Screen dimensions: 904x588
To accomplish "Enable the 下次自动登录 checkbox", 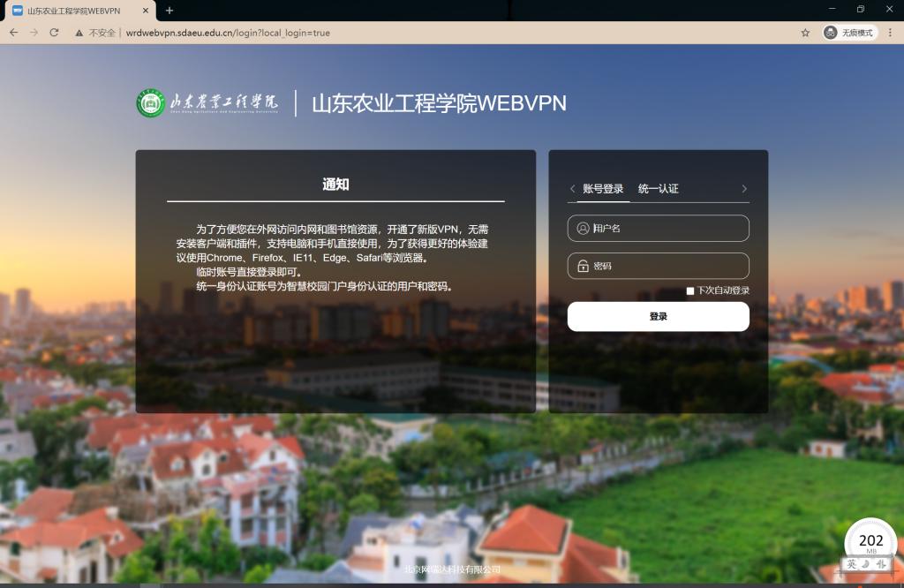I will click(690, 290).
